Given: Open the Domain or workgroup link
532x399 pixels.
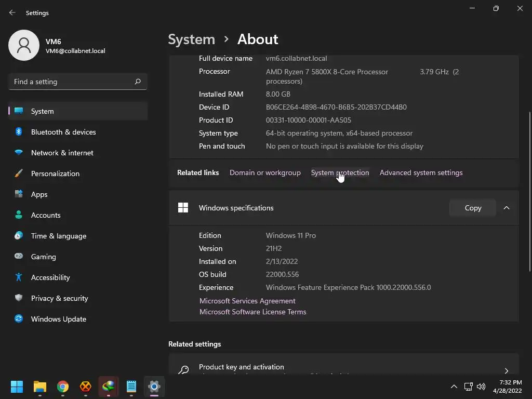Looking at the screenshot, I should coord(265,172).
